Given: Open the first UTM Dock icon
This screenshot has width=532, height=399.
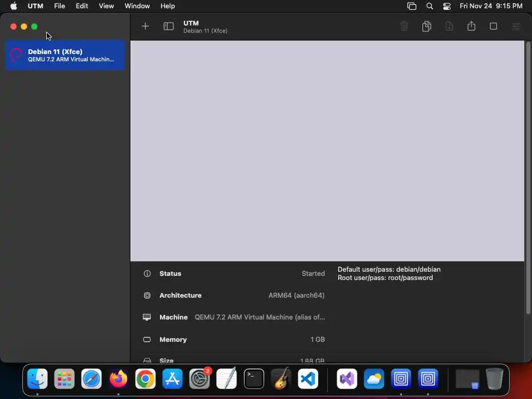Looking at the screenshot, I should point(401,379).
